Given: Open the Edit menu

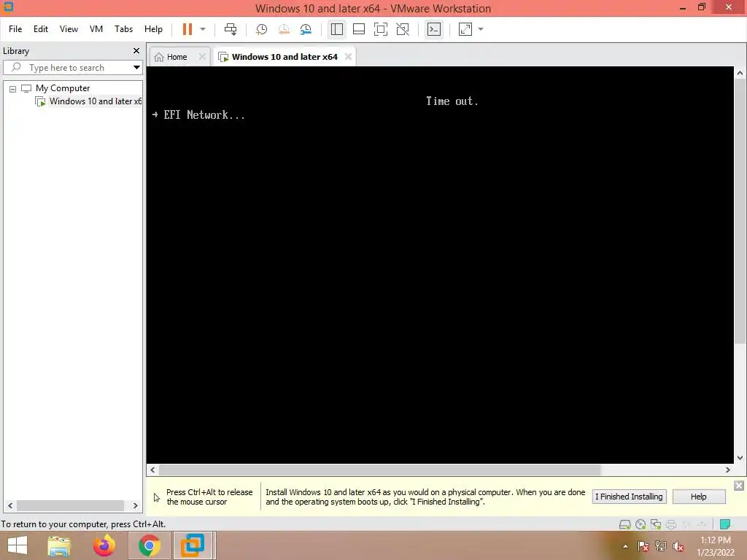Looking at the screenshot, I should pos(41,29).
